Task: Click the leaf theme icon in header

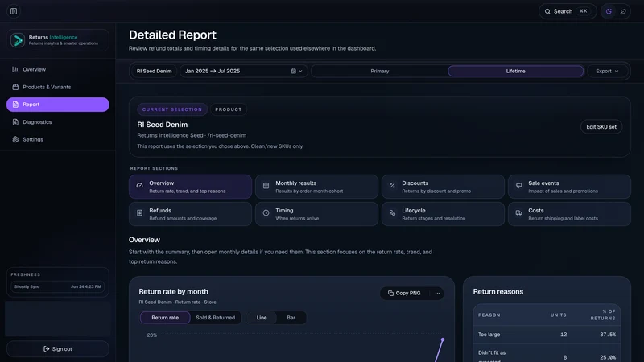Action: click(x=623, y=11)
